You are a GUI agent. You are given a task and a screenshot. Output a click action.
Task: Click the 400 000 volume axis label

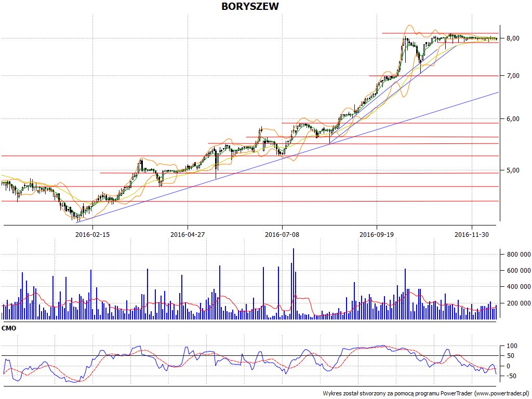tap(518, 287)
